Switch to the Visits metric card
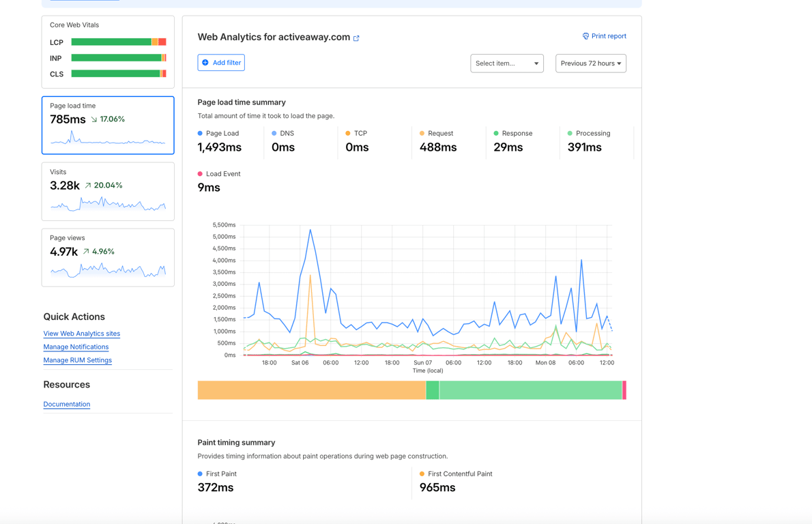The width and height of the screenshot is (812, 524). point(108,191)
